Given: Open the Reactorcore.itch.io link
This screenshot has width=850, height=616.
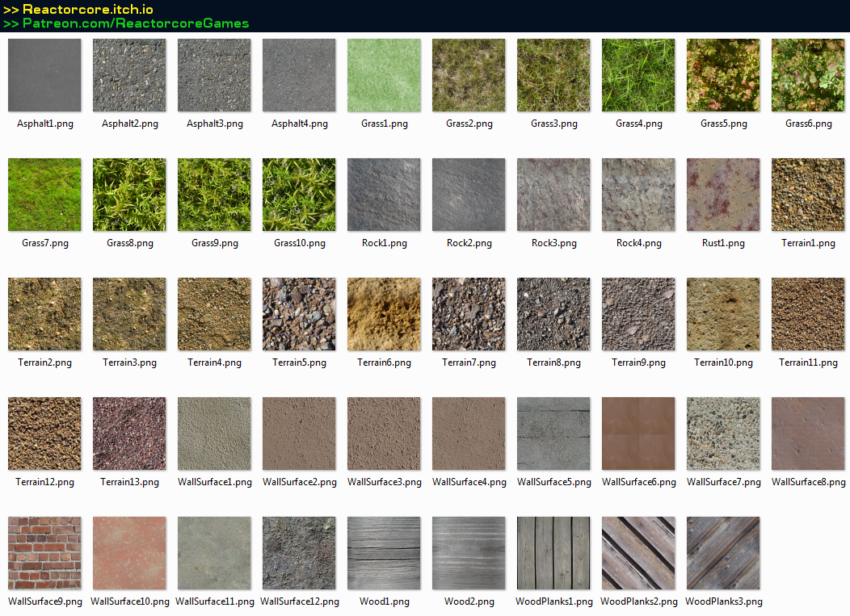Looking at the screenshot, I should (x=88, y=9).
